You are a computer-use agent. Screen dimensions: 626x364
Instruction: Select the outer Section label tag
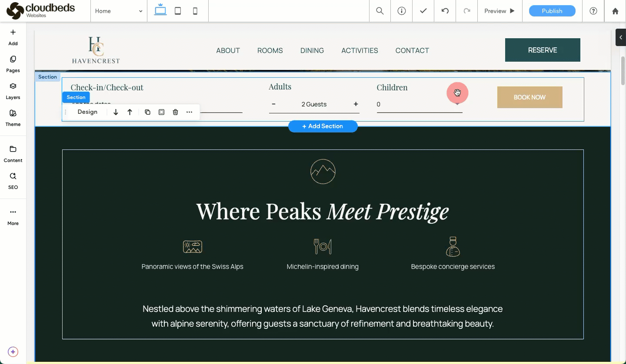pos(47,77)
